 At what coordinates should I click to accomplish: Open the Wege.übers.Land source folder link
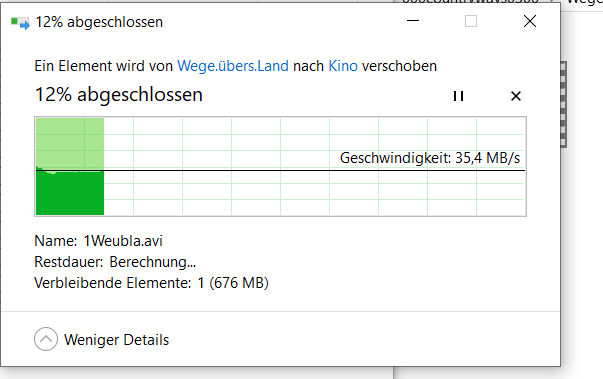233,66
